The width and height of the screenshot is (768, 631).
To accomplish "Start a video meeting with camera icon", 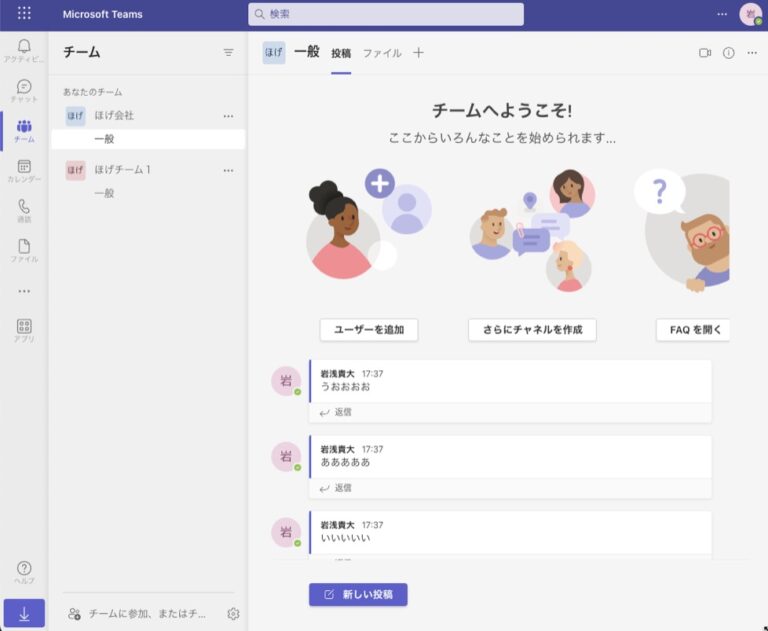I will (705, 53).
